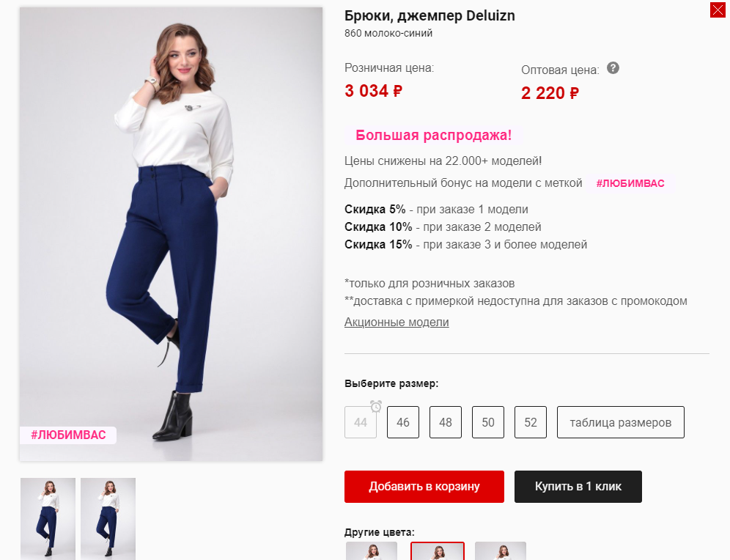This screenshot has height=560, width=730.
Task: Choose size 52
Action: [x=531, y=423]
